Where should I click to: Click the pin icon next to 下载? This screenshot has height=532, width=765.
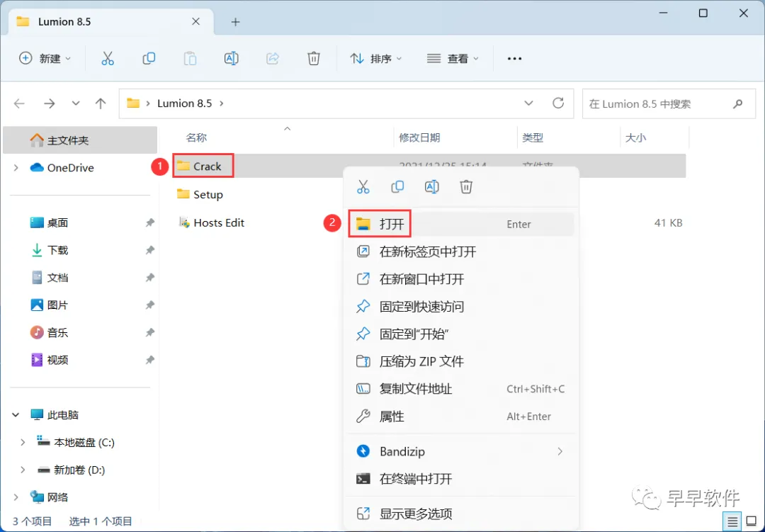pos(149,250)
